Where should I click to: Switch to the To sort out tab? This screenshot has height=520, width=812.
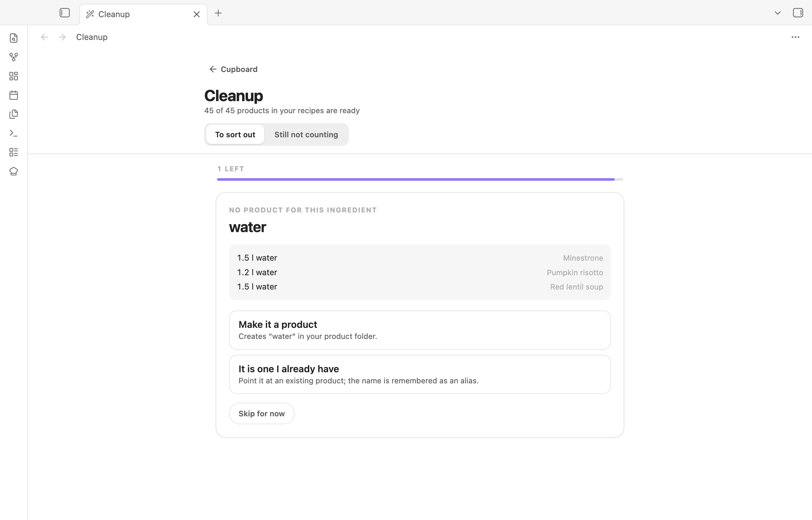(x=235, y=134)
